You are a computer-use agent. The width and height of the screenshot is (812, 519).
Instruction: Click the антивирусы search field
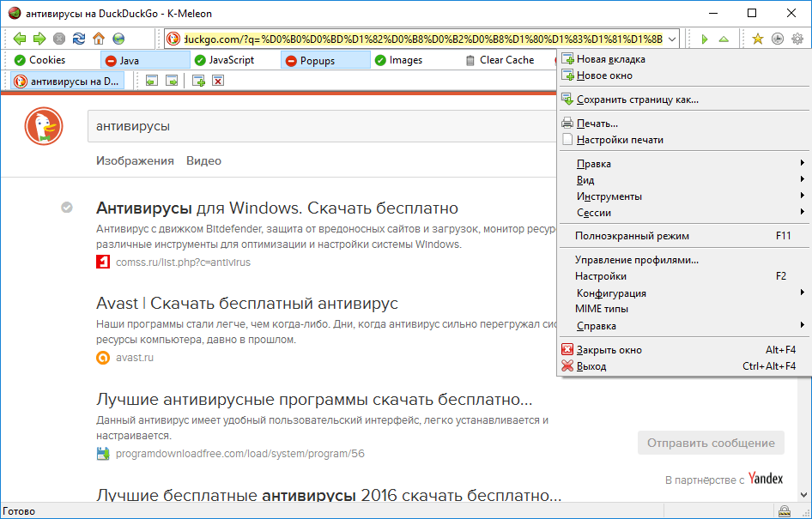click(x=322, y=126)
